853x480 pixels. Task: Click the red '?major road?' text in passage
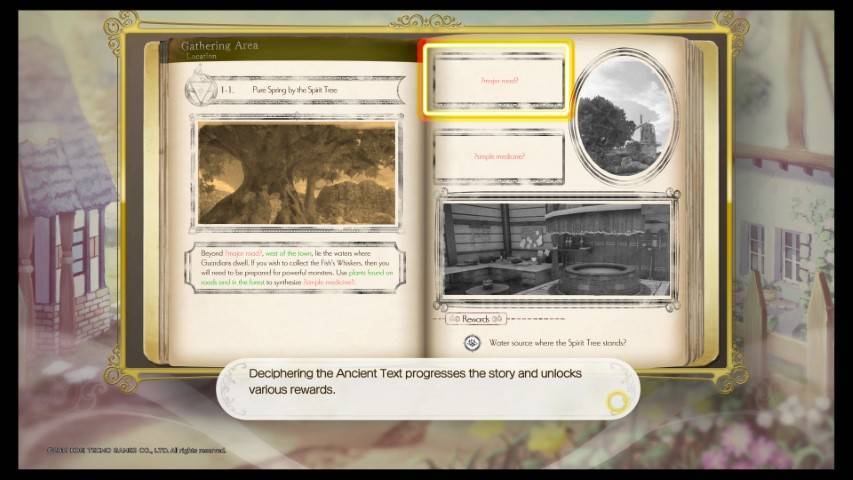[242, 254]
